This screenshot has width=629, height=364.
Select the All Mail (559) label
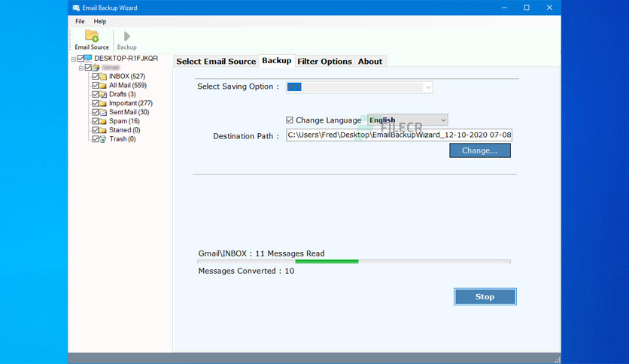tap(128, 86)
